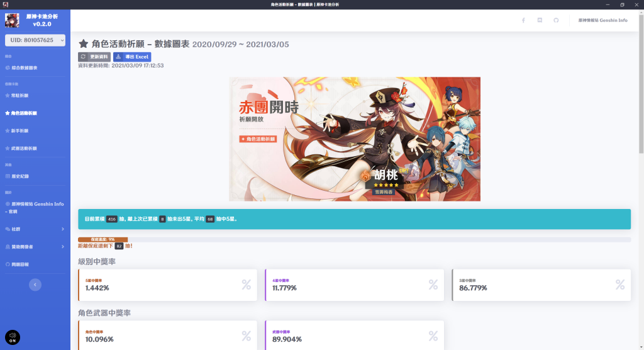This screenshot has height=350, width=644.
Task: Click the 10.096% character rate value
Action: tap(99, 339)
